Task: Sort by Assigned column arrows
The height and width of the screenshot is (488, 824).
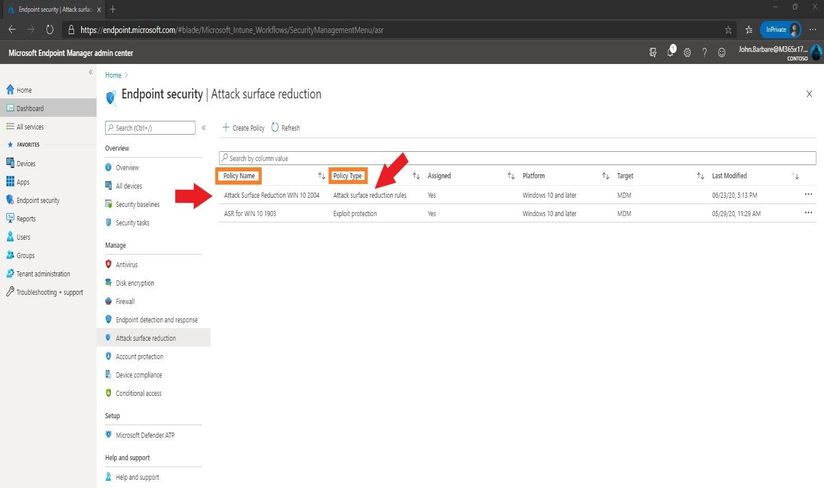Action: point(511,176)
